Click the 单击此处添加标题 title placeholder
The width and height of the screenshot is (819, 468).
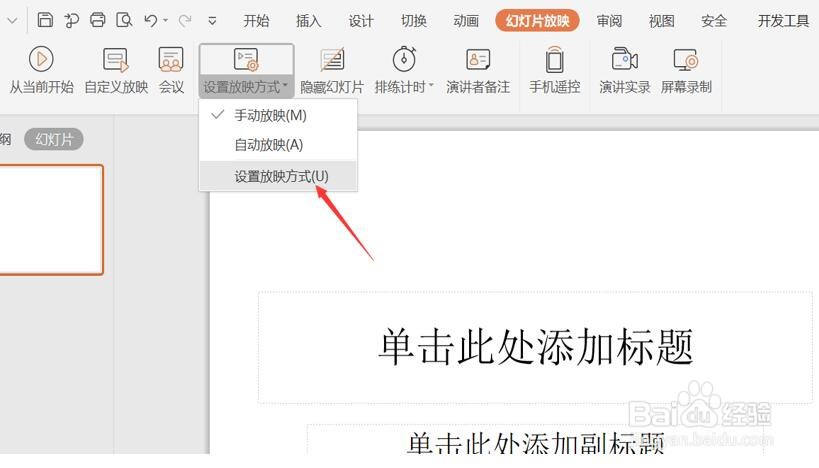535,347
